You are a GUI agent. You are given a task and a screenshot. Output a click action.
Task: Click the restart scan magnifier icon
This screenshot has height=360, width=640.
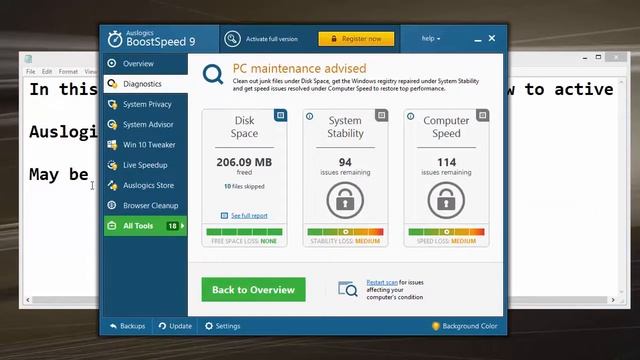[347, 289]
